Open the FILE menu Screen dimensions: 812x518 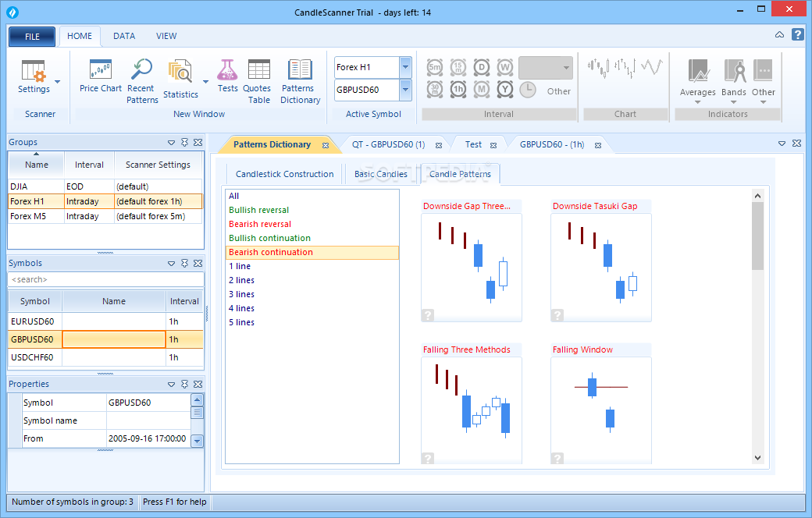32,37
